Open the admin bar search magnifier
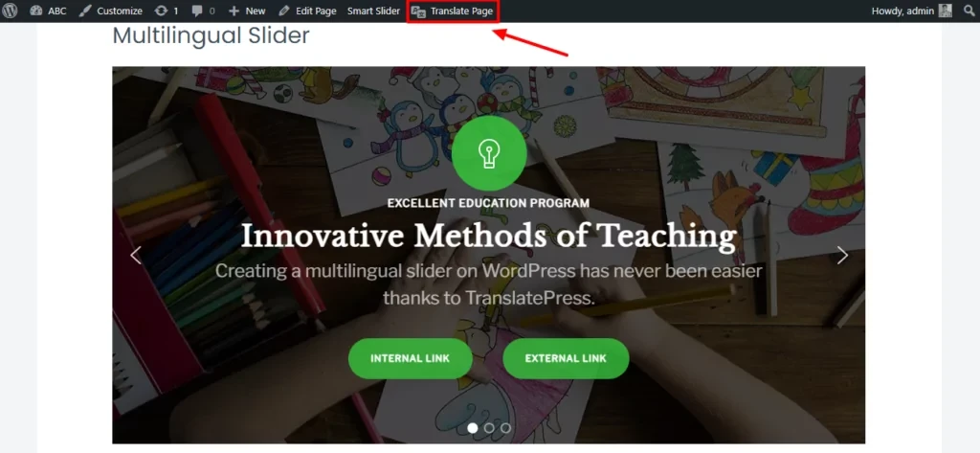 (x=969, y=11)
